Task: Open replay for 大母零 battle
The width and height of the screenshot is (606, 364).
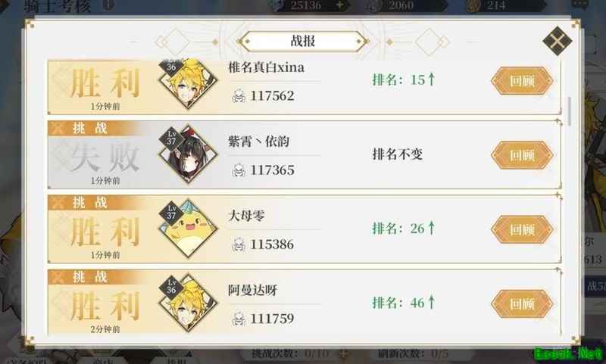Action: [522, 229]
